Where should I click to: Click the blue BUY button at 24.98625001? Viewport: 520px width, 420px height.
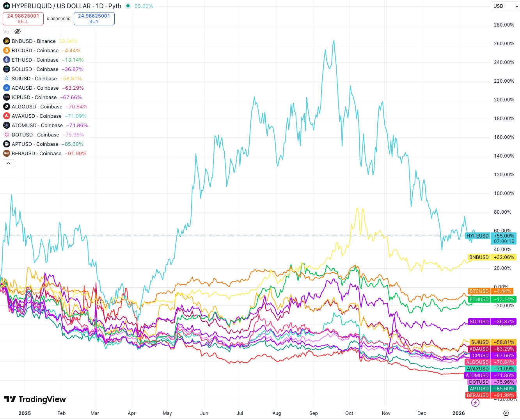[94, 18]
